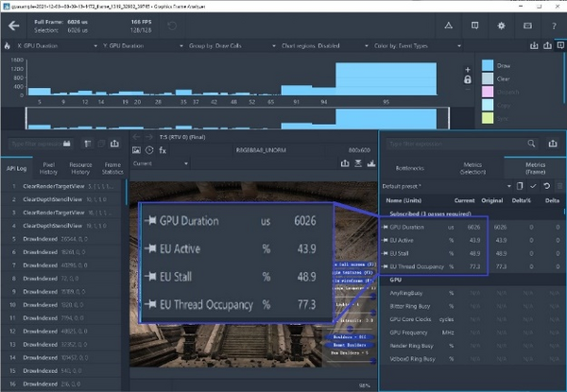
Task: Export metrics with the panel export icon
Action: point(553,143)
